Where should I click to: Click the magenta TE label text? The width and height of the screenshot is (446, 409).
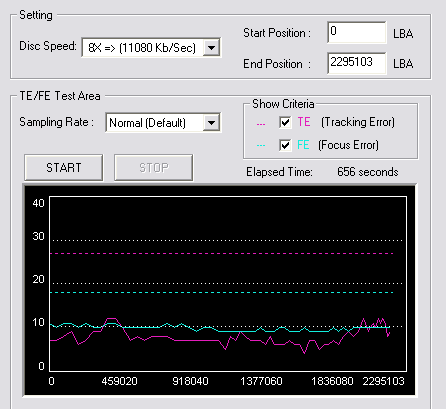coord(304,122)
